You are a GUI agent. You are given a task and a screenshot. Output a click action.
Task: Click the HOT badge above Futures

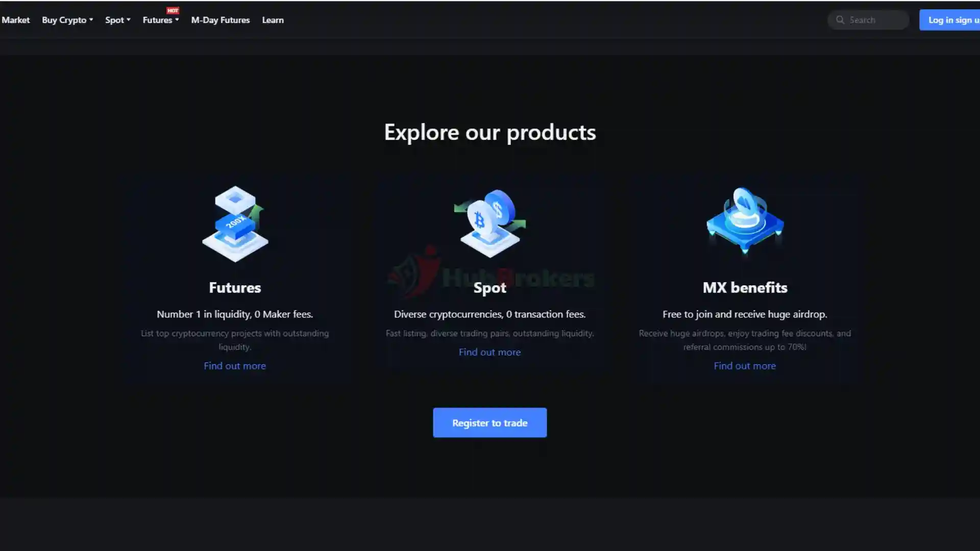[173, 10]
